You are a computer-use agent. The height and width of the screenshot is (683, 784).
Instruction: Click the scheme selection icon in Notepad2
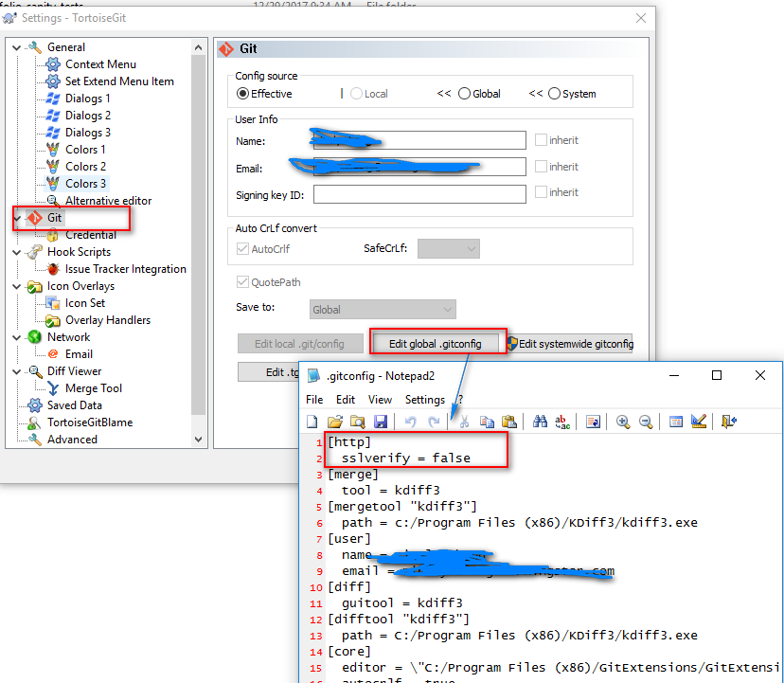pos(675,422)
